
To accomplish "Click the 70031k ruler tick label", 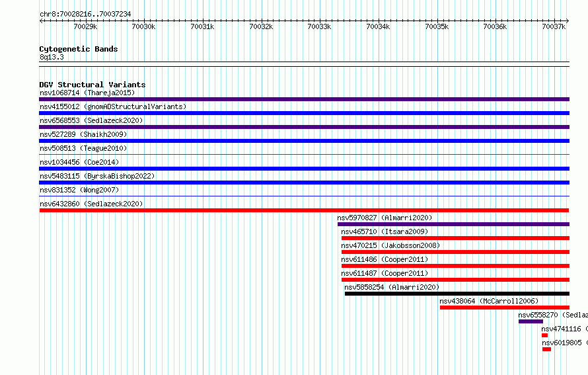I will coord(203,26).
